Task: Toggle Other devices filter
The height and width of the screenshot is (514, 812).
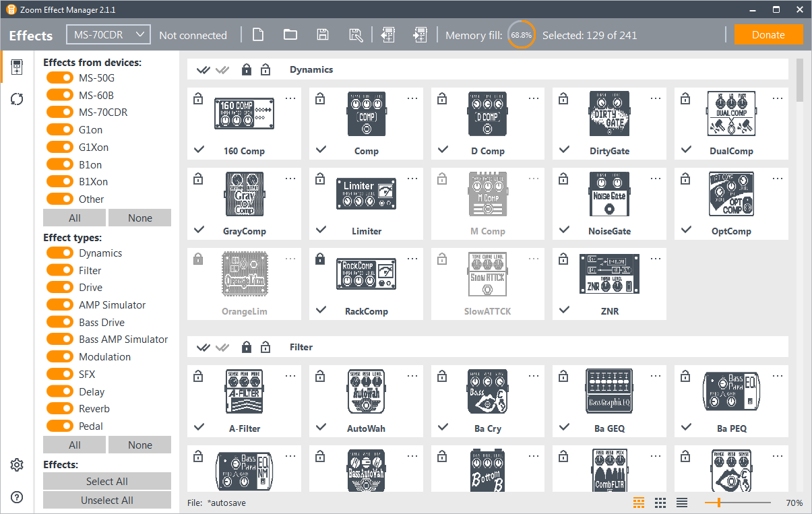Action: pyautogui.click(x=60, y=199)
